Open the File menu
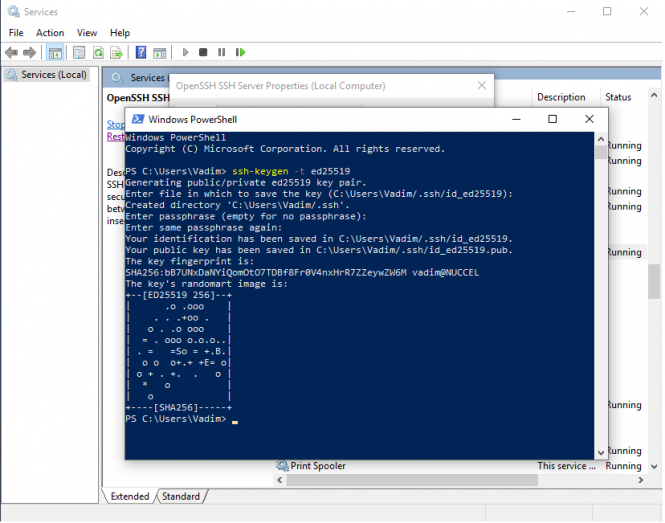The height and width of the screenshot is (523, 665). 16,33
